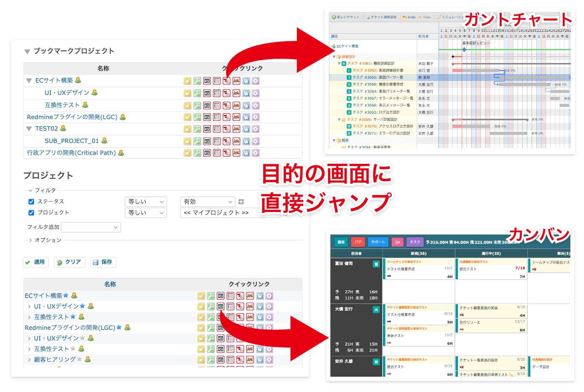Click 新しいチケット in Gantt toolbar
This screenshot has height=392, width=584.
click(x=345, y=17)
